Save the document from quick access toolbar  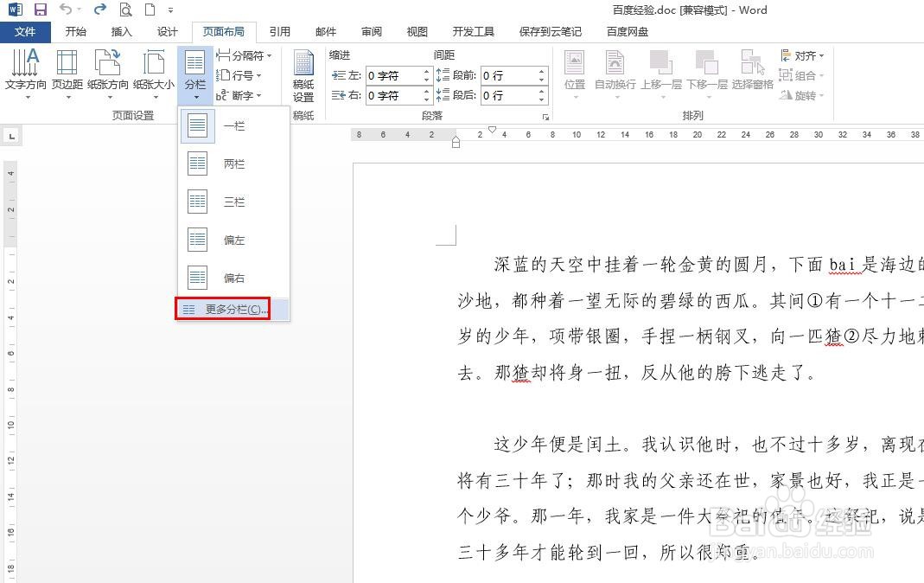[x=39, y=10]
